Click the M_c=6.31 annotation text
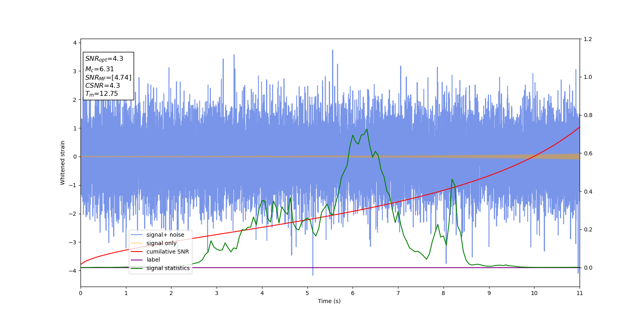The width and height of the screenshot is (644, 322). point(99,69)
